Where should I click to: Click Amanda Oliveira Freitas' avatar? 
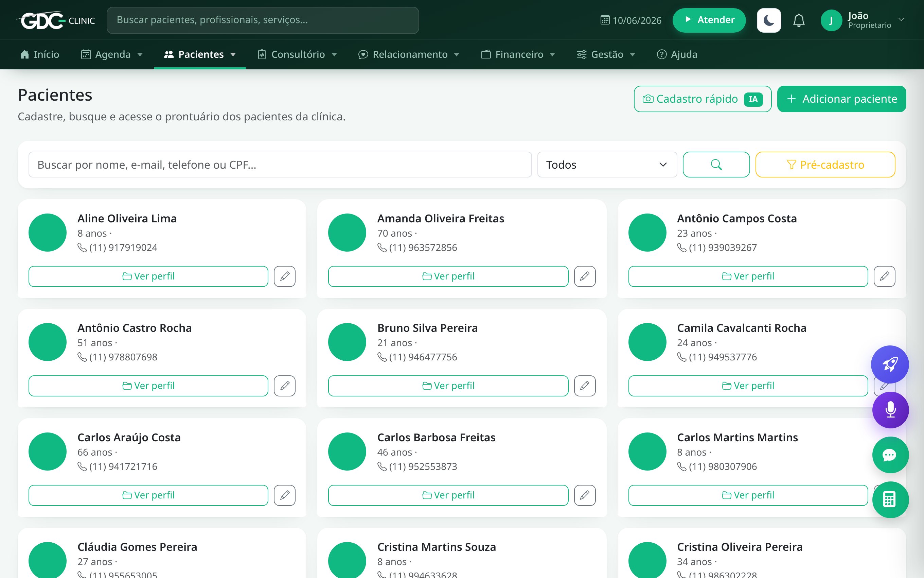click(347, 233)
